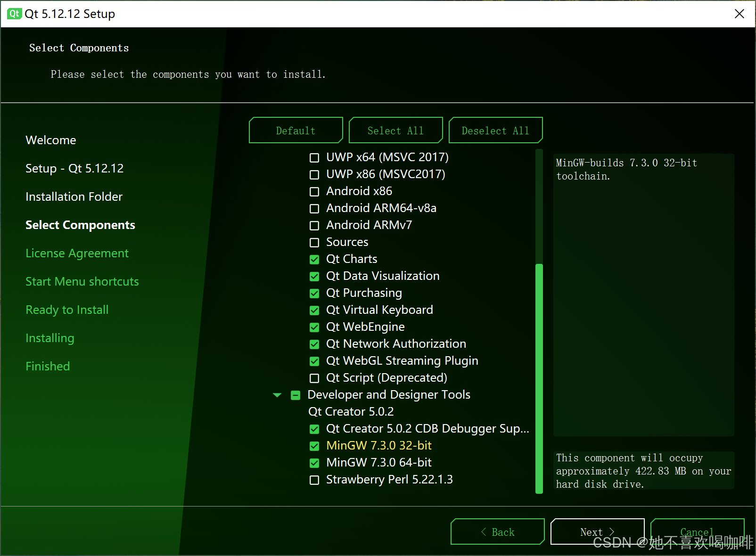Check the Qt Script (Deprecated) checkbox
This screenshot has width=756, height=556.
click(314, 378)
